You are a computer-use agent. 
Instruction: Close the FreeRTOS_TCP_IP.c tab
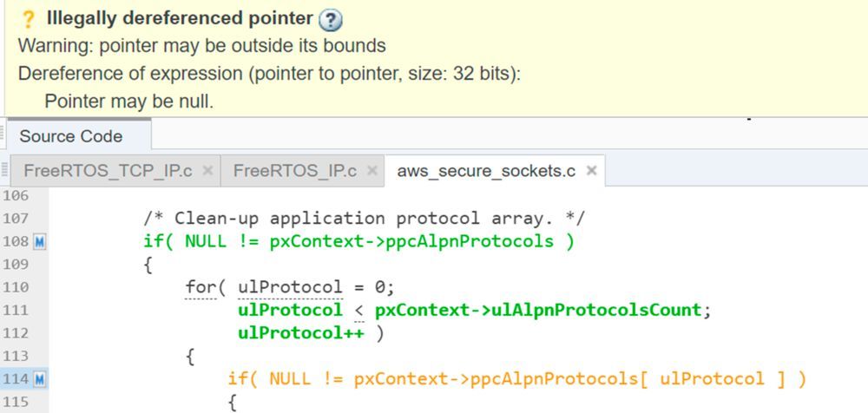[x=207, y=171]
